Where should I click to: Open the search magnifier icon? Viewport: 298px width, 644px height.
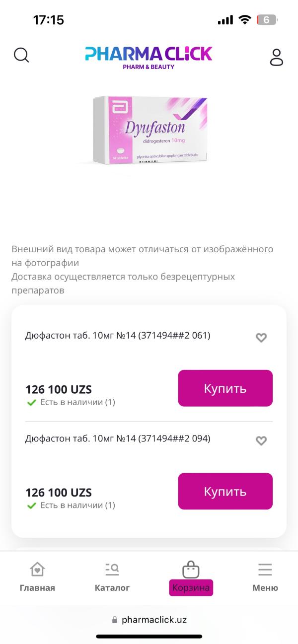click(x=21, y=55)
